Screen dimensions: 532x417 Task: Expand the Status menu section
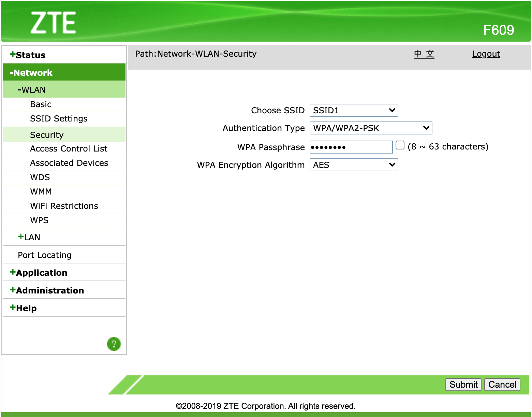pos(27,55)
